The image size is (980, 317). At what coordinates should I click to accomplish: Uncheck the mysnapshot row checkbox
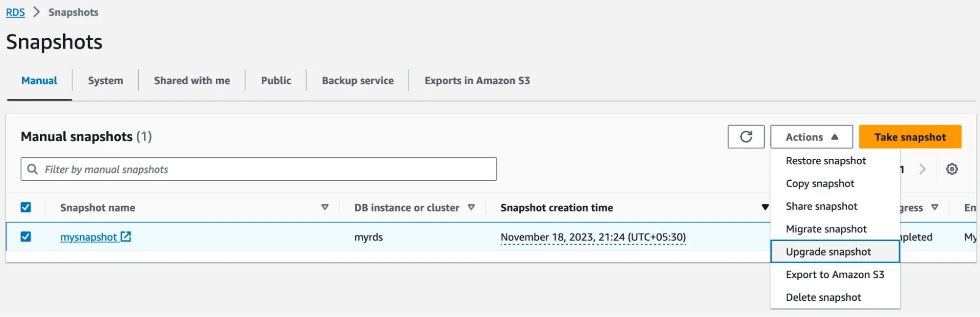tap(26, 237)
